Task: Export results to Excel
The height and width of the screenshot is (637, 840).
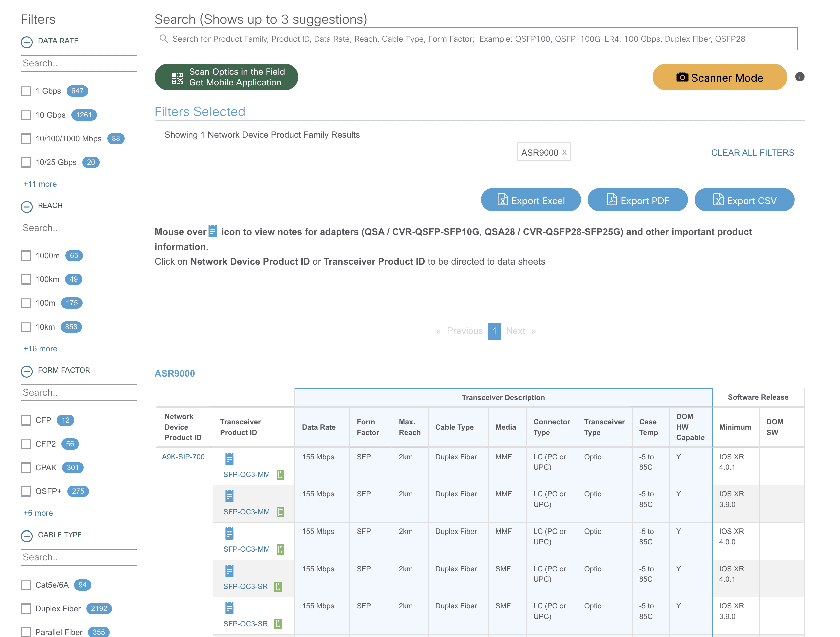Action: click(531, 200)
